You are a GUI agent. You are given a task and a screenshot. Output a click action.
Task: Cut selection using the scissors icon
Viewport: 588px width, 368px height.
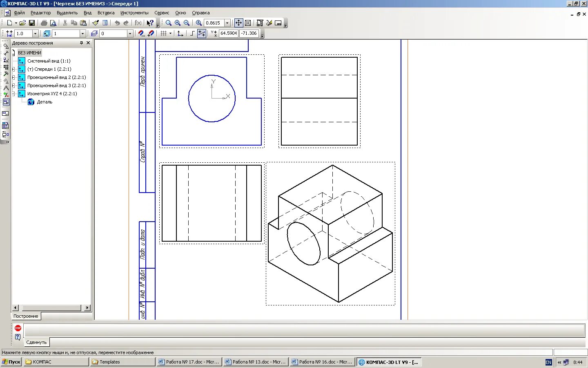point(65,23)
